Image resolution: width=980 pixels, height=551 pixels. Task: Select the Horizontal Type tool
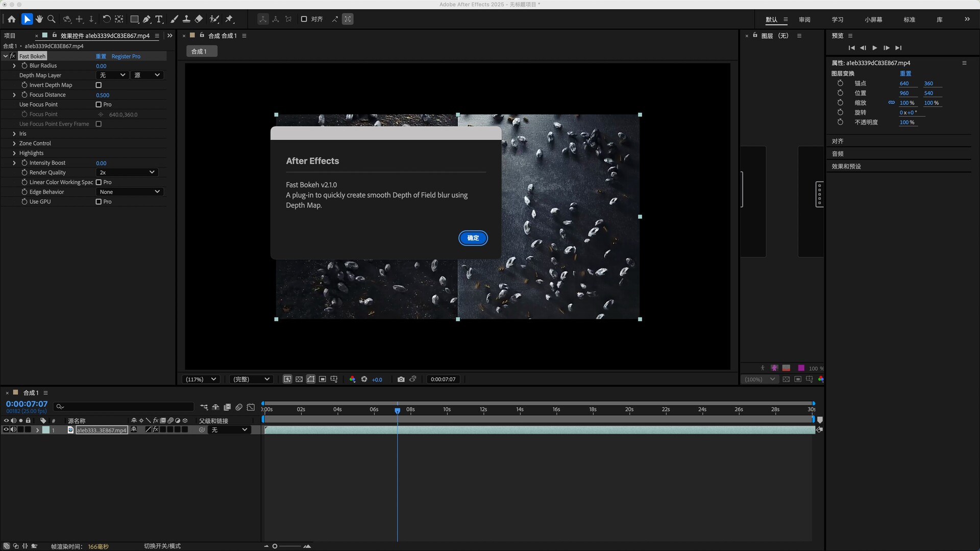159,19
